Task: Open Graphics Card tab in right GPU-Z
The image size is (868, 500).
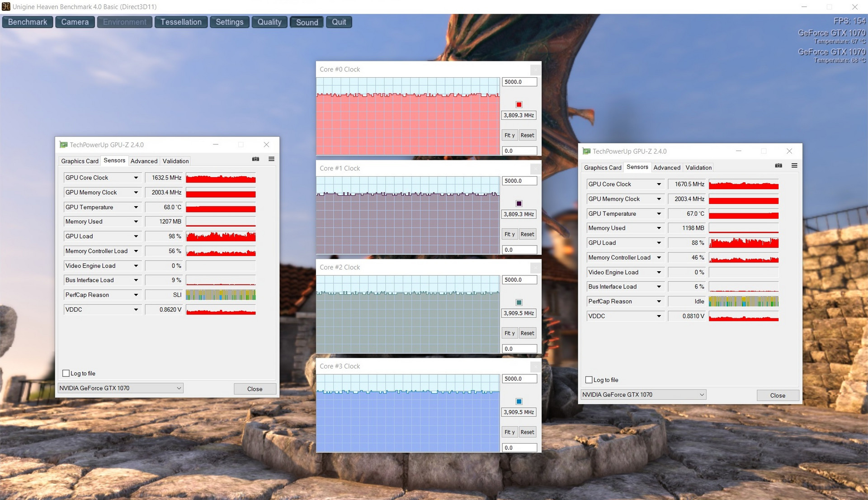Action: click(x=602, y=168)
